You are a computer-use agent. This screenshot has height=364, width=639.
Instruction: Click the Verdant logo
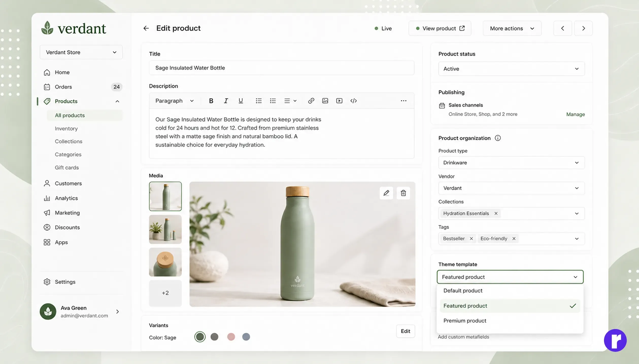pos(74,28)
